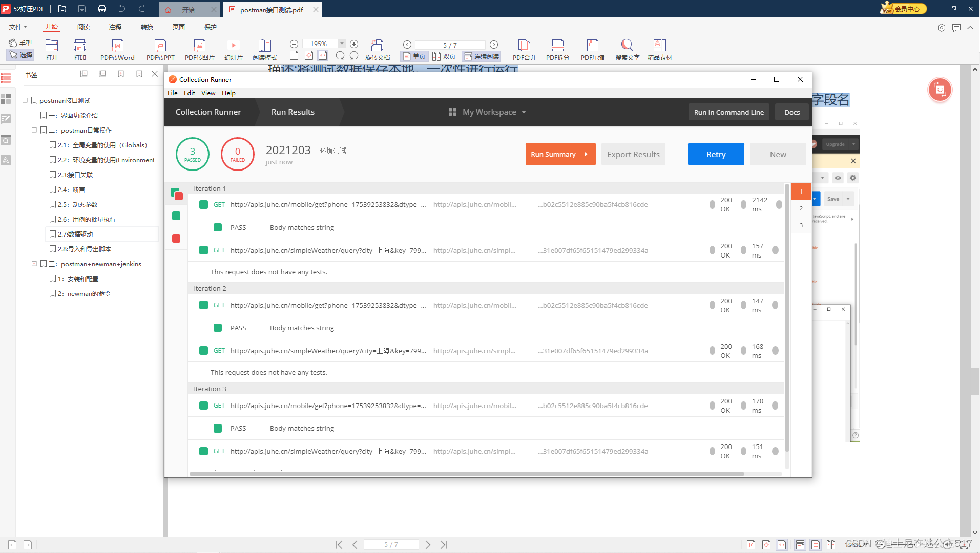The height and width of the screenshot is (553, 980).
Task: Open the Docs button
Action: tap(792, 112)
